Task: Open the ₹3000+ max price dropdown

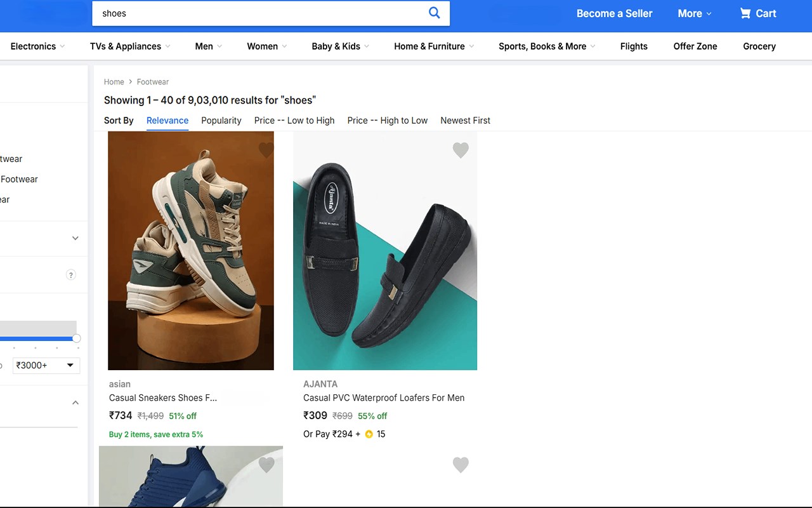Action: pos(46,365)
